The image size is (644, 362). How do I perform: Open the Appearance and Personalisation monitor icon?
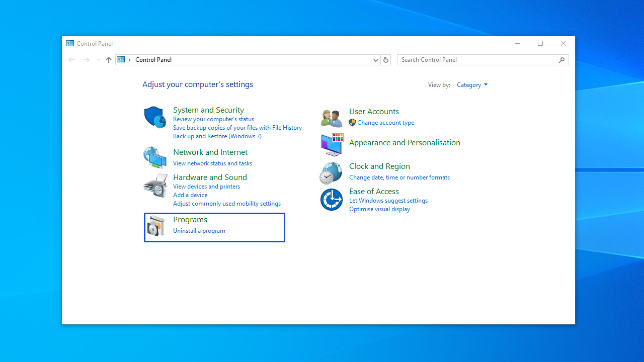(332, 144)
